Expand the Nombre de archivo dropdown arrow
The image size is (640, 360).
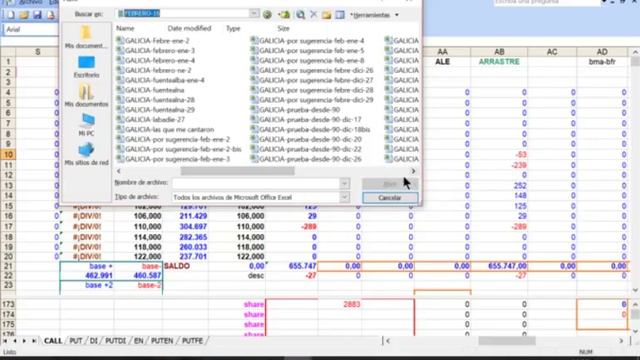tap(344, 183)
